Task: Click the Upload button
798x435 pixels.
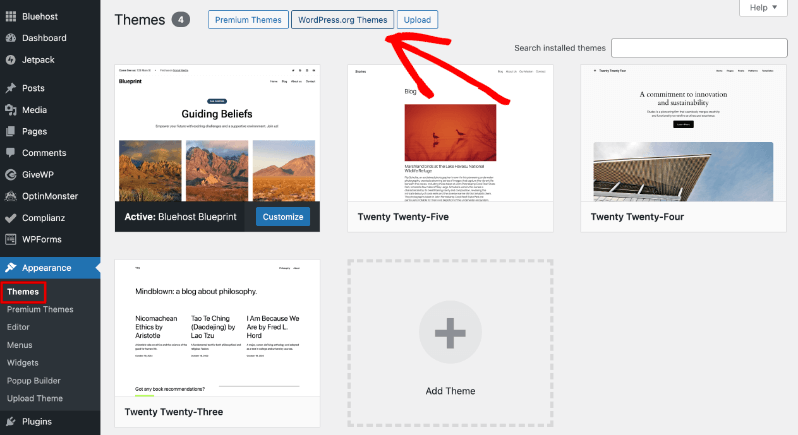Action: coord(417,20)
